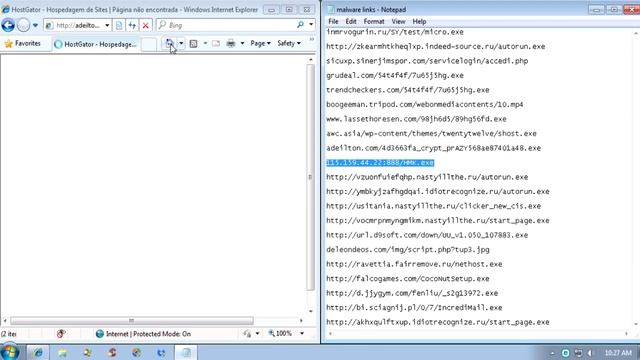
Task: Open the View menu in Notepad
Action: tap(398, 21)
